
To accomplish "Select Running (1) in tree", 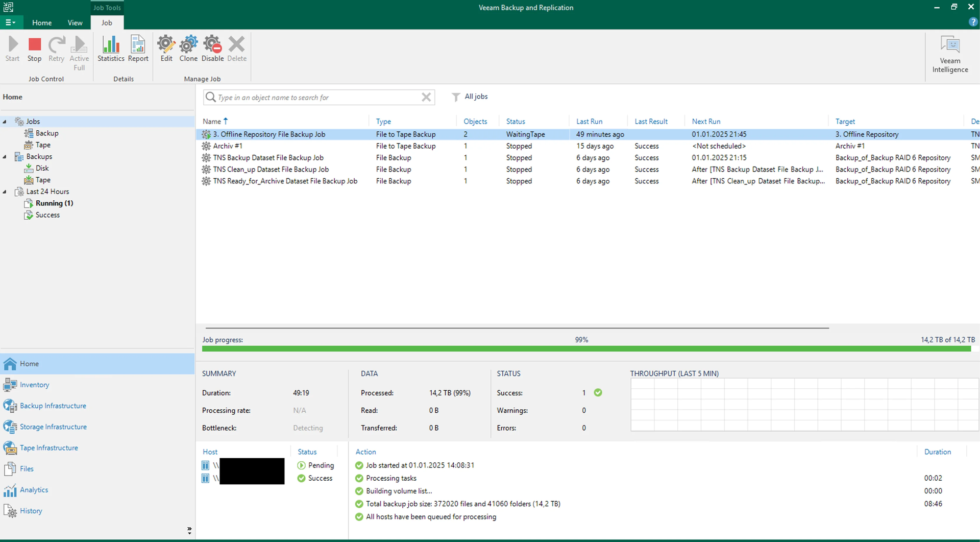I will 54,203.
